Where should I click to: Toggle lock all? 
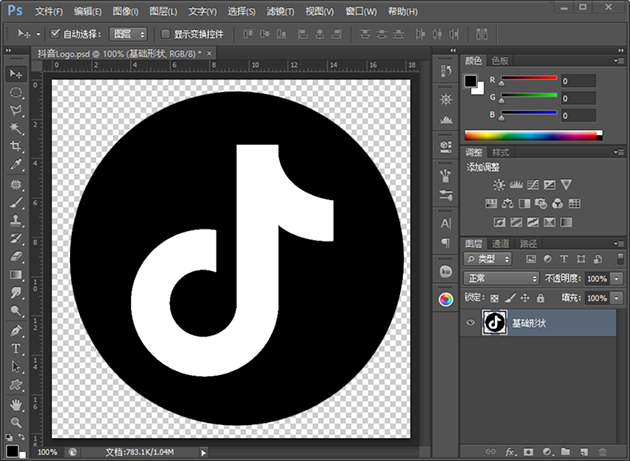540,298
